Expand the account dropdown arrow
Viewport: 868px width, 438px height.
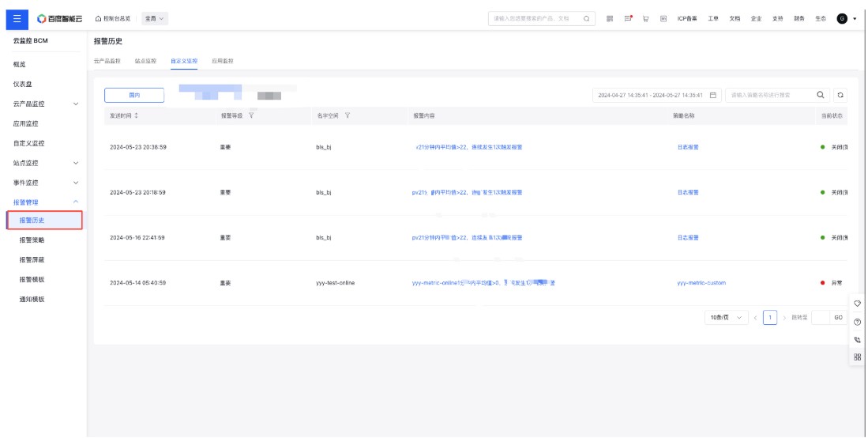tap(855, 19)
